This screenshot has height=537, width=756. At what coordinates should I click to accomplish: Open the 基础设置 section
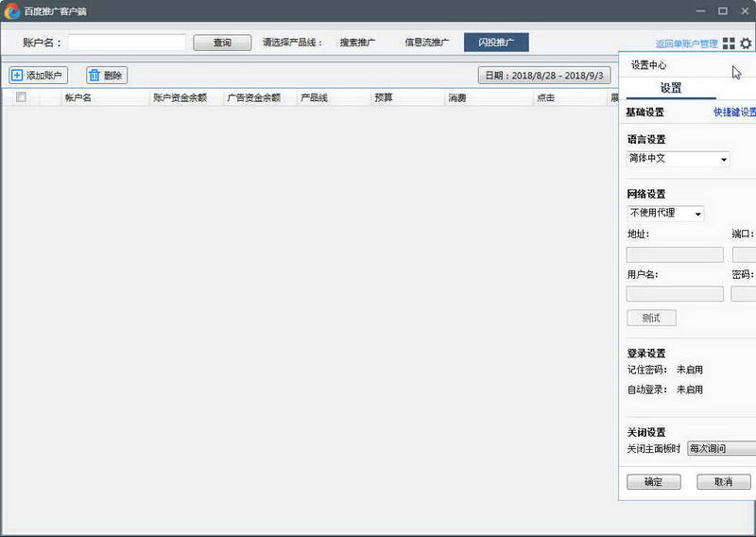coord(645,113)
